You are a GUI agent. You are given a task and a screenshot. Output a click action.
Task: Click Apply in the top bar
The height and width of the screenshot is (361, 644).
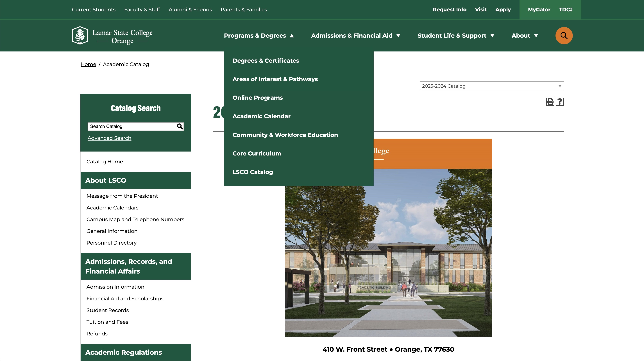point(503,10)
